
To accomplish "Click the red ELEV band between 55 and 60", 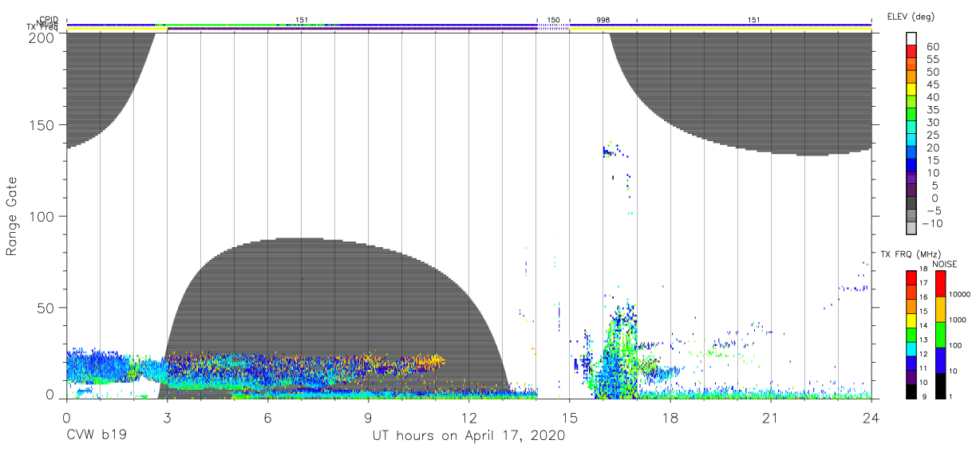I will [x=911, y=52].
